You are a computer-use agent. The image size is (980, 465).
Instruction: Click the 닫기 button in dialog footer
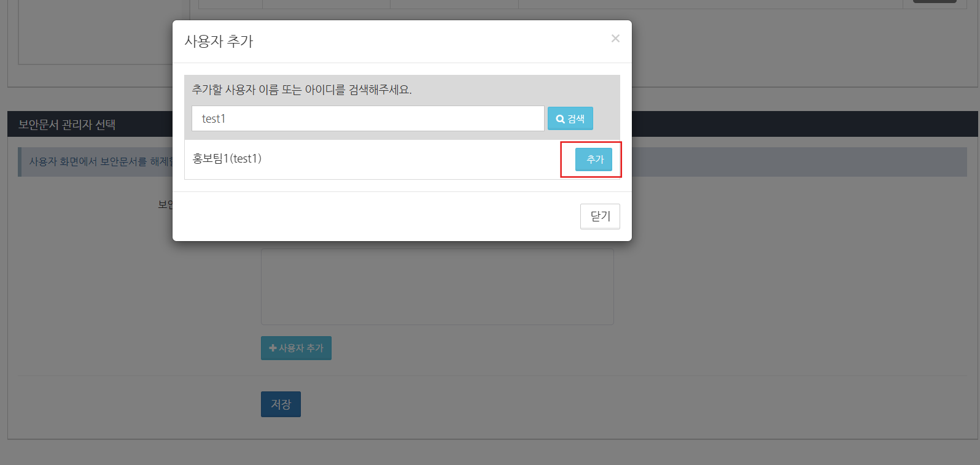[600, 217]
